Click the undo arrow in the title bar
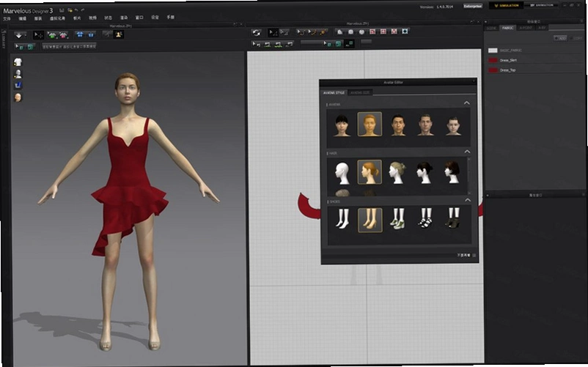The image size is (588, 367). click(76, 10)
